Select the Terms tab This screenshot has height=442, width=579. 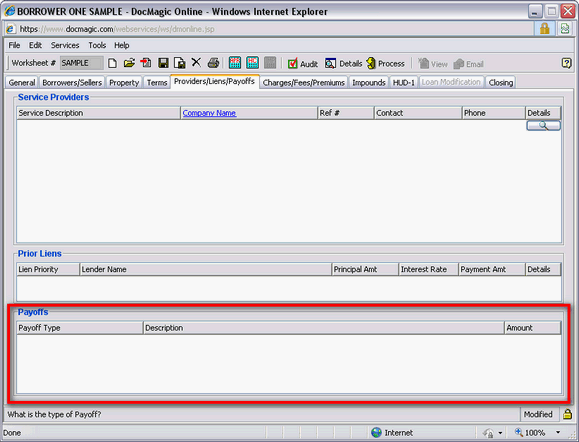point(157,82)
